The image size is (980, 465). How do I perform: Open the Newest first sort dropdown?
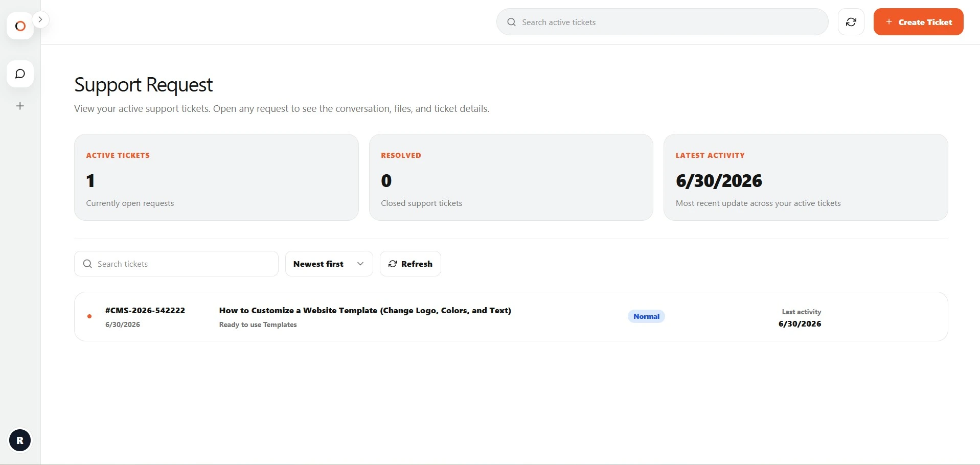(x=329, y=264)
